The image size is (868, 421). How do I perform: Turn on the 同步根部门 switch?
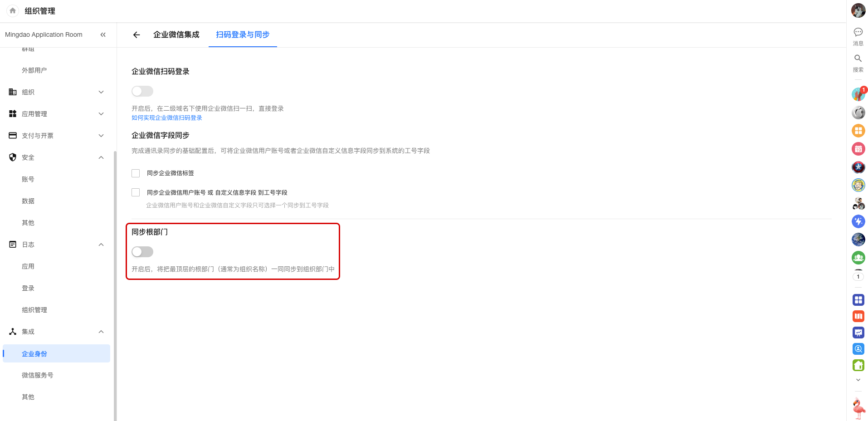point(142,252)
